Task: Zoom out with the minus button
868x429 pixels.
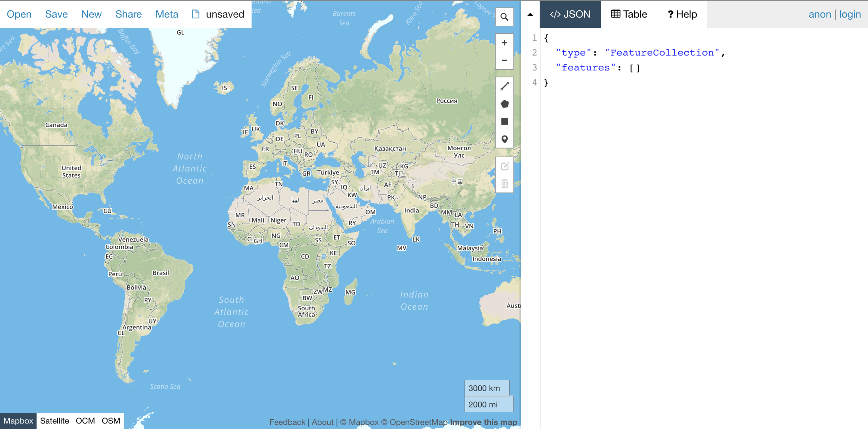Action: (504, 60)
